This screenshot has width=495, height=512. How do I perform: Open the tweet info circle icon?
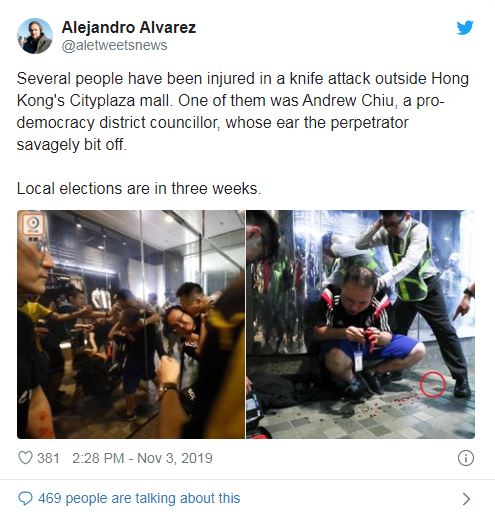tap(465, 458)
